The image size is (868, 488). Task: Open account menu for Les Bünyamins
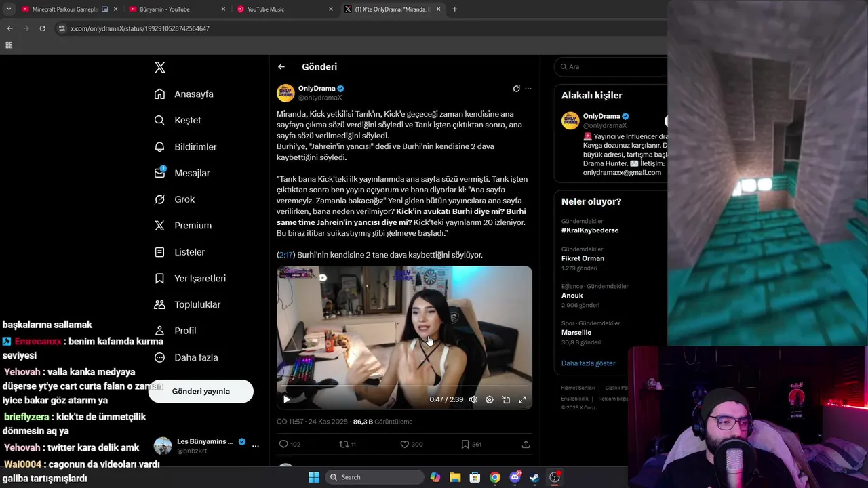tap(255, 445)
